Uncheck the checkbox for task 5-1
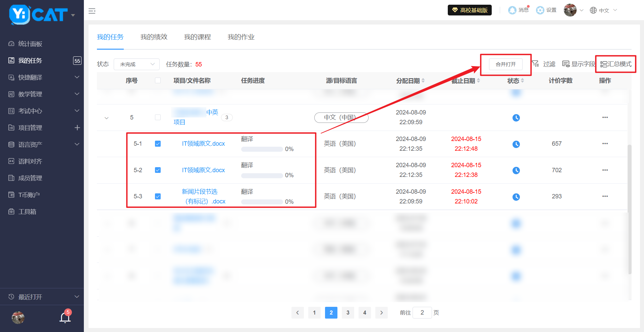This screenshot has height=332, width=644. (x=158, y=144)
